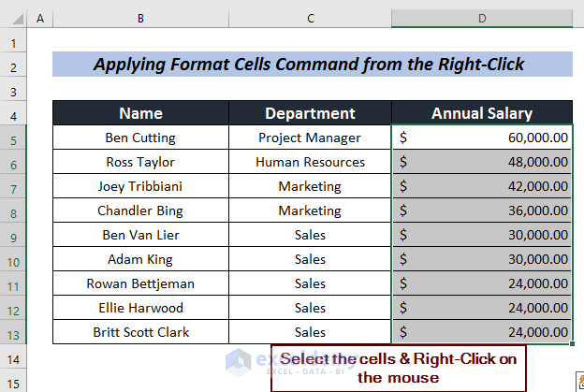
Task: Select the Human Resources department cell
Action: click(x=310, y=162)
